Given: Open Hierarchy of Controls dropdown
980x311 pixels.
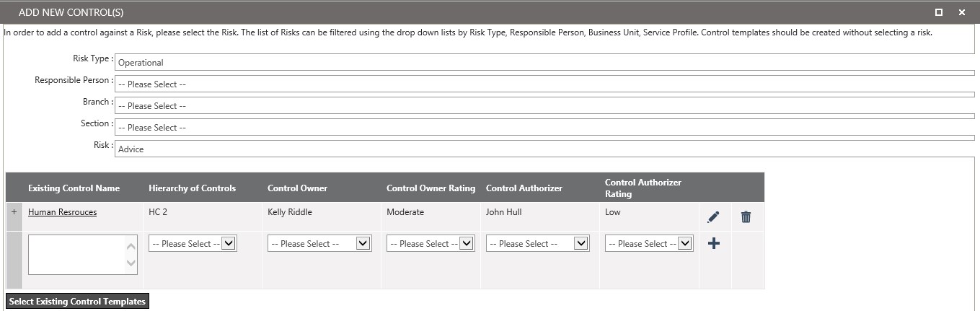Looking at the screenshot, I should tap(193, 244).
